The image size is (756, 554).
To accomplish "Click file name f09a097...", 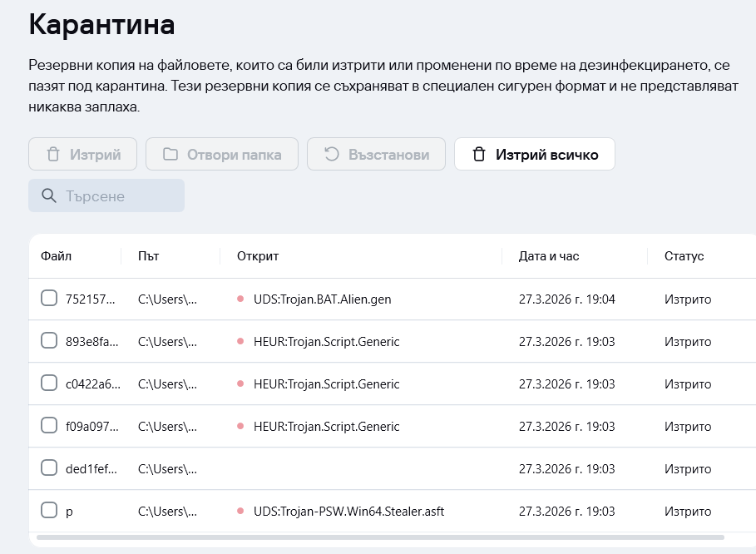I will 91,427.
